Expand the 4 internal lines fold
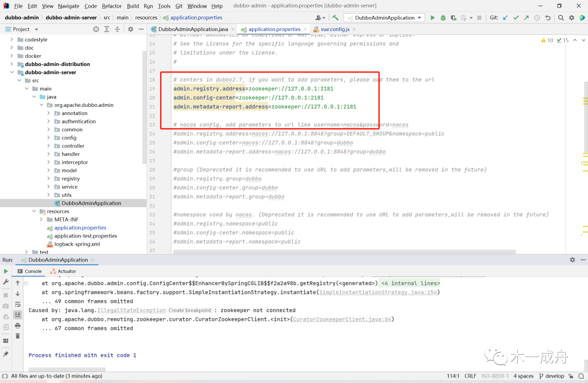 411,283
